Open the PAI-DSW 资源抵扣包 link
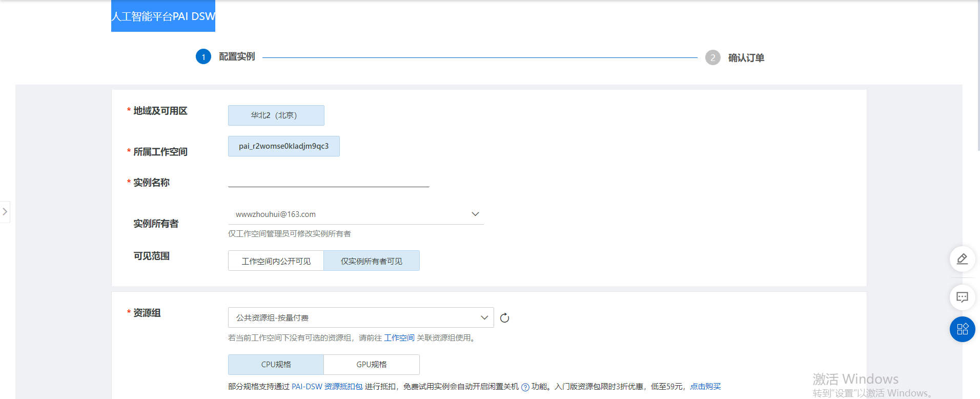 click(327, 387)
